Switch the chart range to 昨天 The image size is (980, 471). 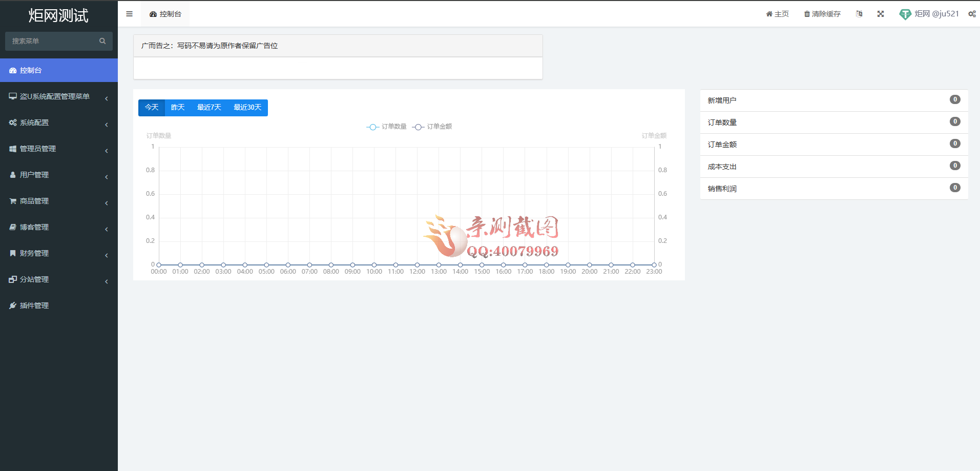point(177,108)
